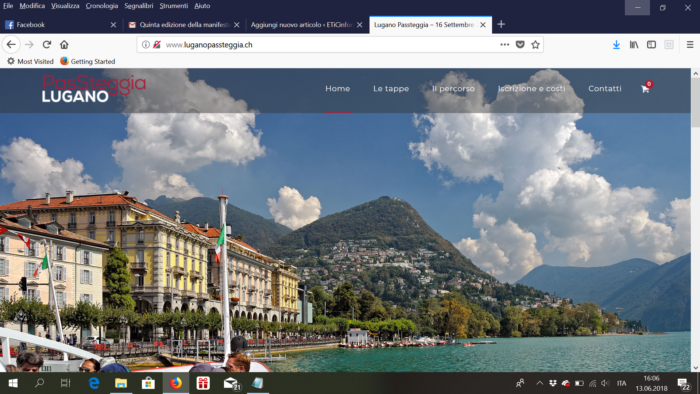Open Mail app on taskbar

(231, 383)
